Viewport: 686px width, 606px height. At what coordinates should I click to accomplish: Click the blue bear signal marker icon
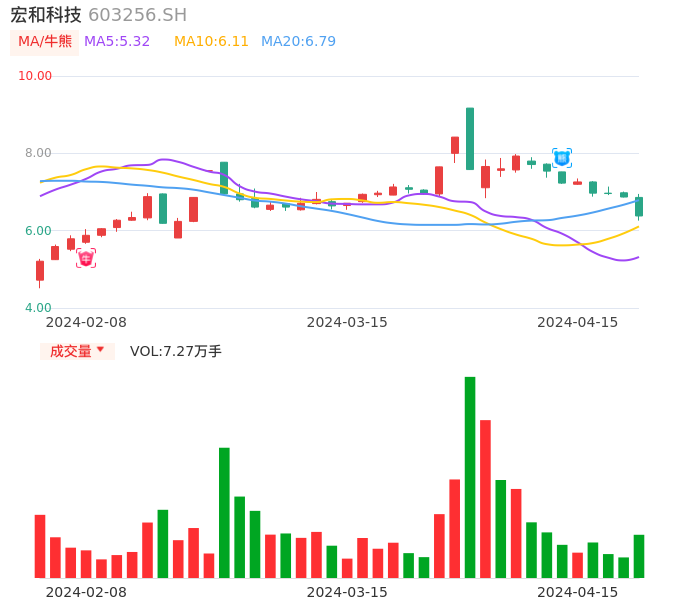[562, 158]
